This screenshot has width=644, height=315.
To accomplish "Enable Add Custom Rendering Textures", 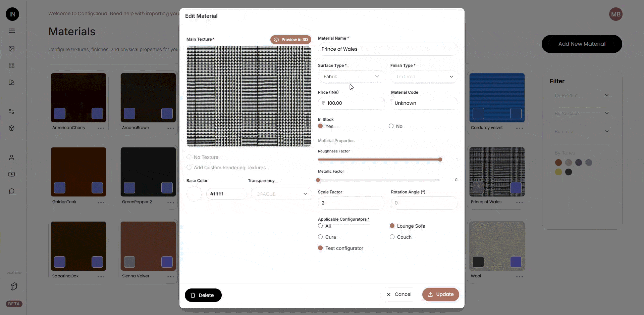I will [x=189, y=168].
